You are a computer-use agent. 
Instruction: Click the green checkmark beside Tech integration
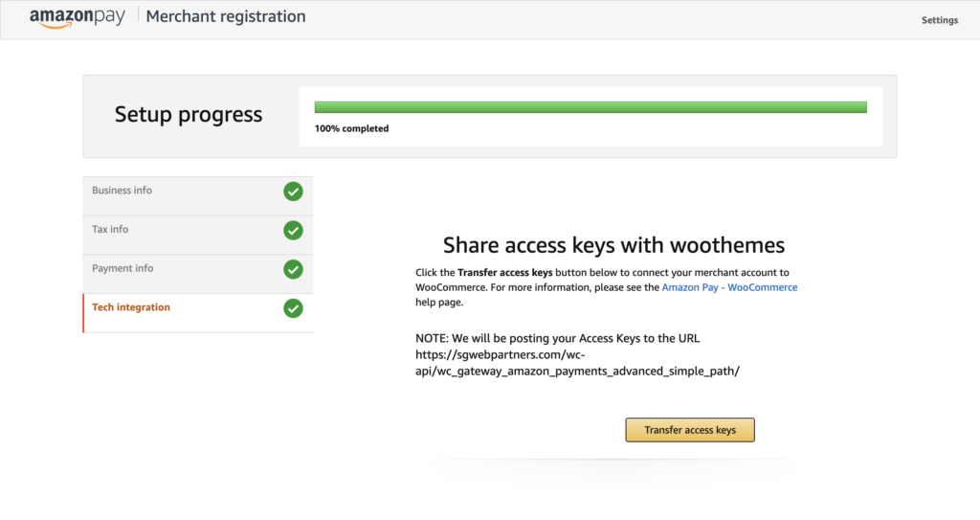(x=293, y=308)
